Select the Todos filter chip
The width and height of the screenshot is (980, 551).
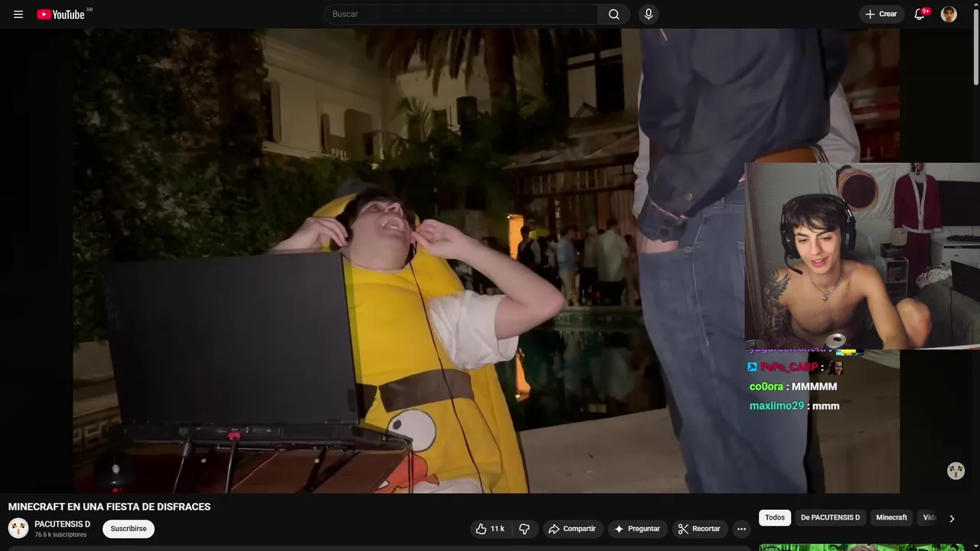(775, 518)
